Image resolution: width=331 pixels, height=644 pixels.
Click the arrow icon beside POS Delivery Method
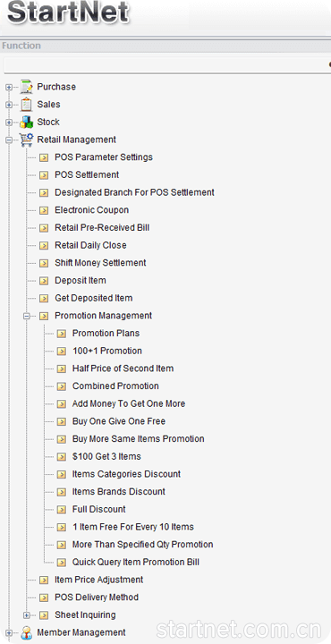44,597
